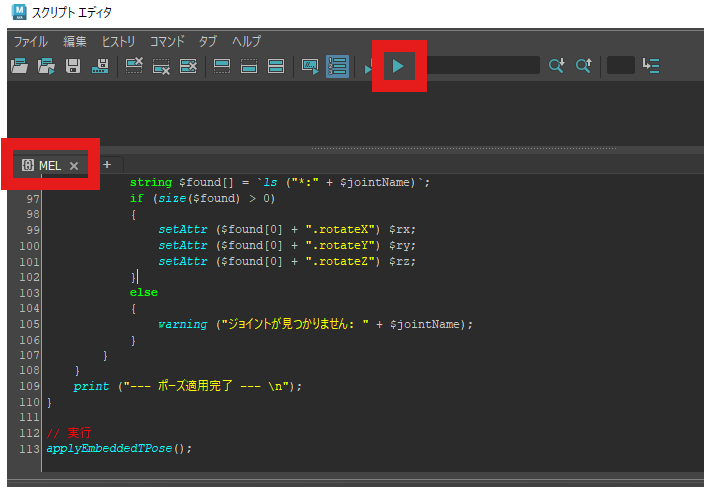Run the script with Execute button
704x487 pixels.
point(398,66)
